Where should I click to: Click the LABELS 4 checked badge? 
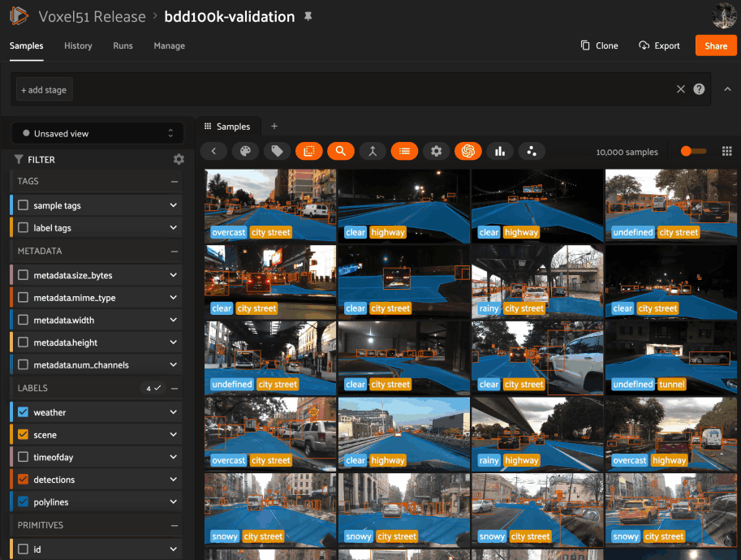tap(153, 388)
